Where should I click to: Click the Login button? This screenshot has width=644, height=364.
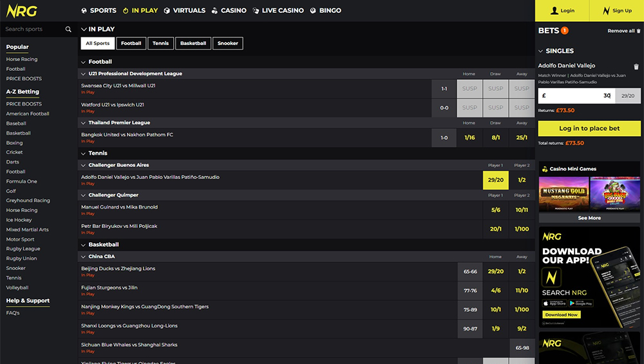pos(562,11)
